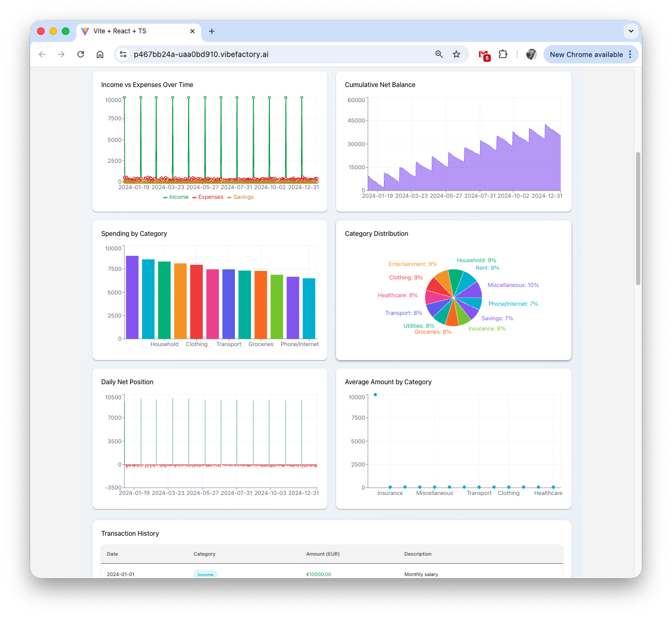Click the back navigation arrow

[x=42, y=54]
